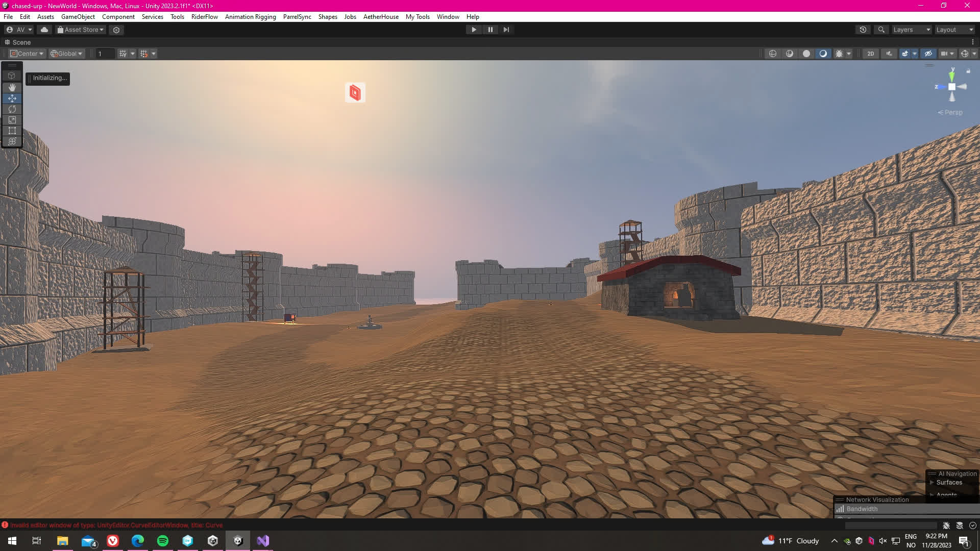Screen dimensions: 980x551
Task: Click the Asset Store button
Action: pos(81,30)
